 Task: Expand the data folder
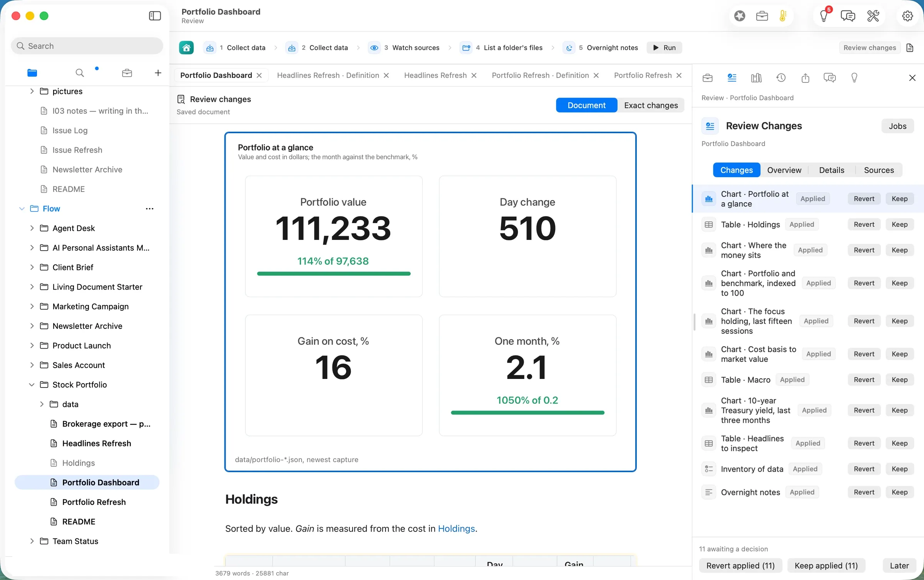(x=42, y=404)
